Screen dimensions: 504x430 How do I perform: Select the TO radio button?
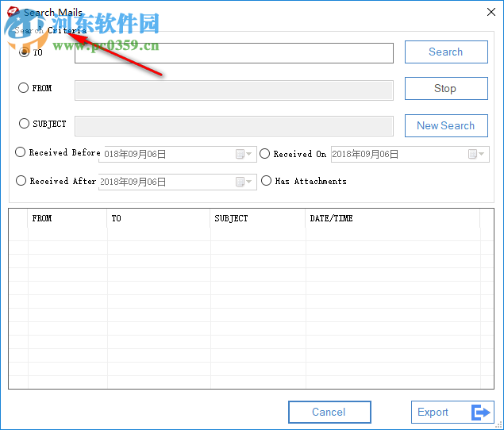click(24, 52)
